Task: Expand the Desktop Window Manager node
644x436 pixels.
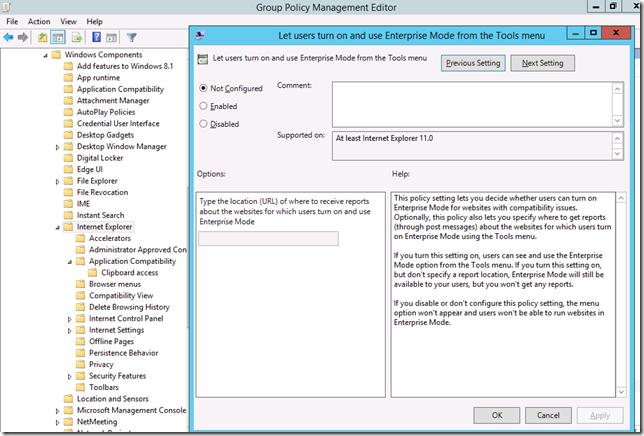Action: [59, 147]
